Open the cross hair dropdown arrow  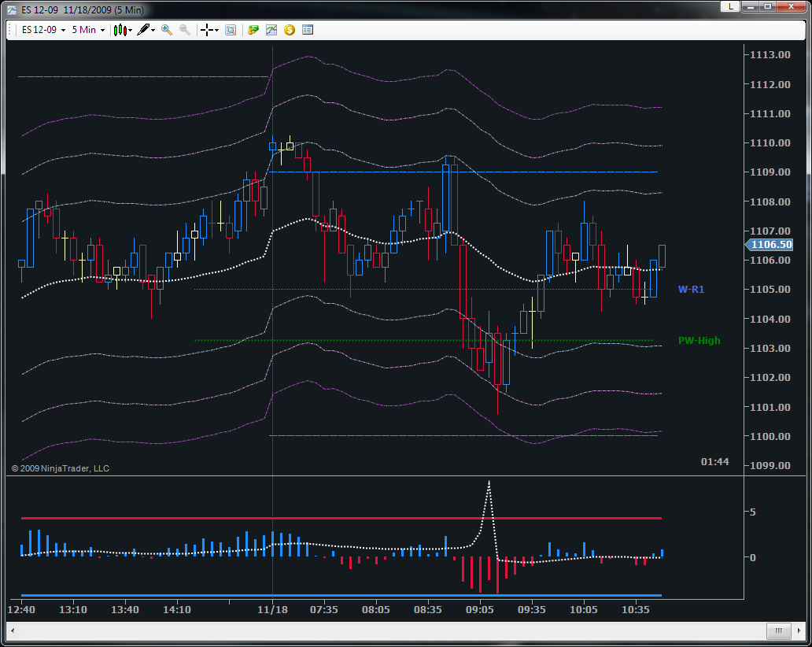[216, 31]
